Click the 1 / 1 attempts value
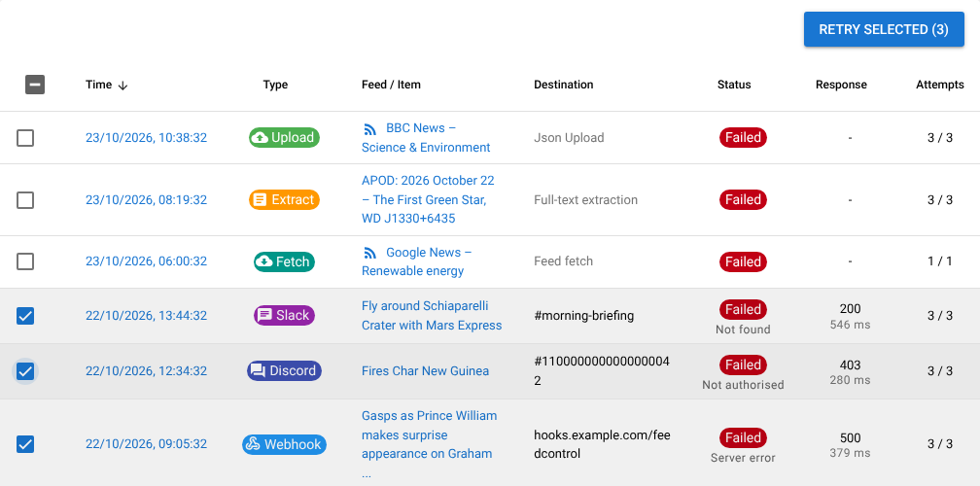This screenshot has height=486, width=980. click(940, 261)
